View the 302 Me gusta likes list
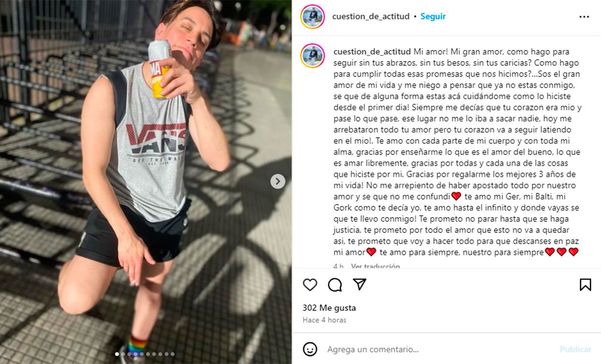This screenshot has width=601, height=364. tap(329, 308)
